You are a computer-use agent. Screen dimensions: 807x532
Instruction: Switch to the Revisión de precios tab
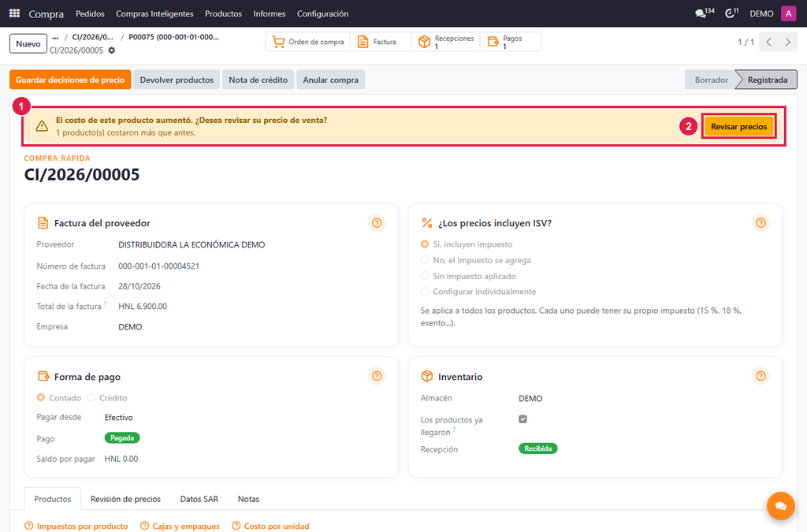point(125,499)
